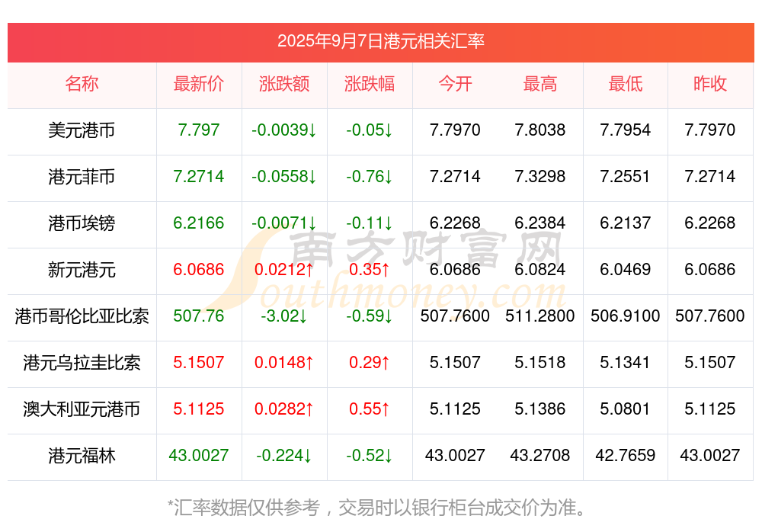The width and height of the screenshot is (762, 532).
Task: Click the 今开 column header
Action: (455, 84)
